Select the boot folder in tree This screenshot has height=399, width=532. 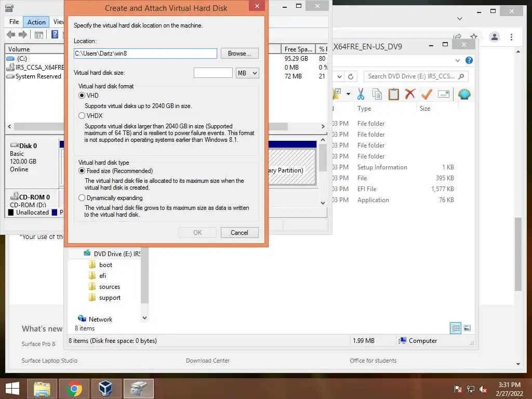point(105,265)
